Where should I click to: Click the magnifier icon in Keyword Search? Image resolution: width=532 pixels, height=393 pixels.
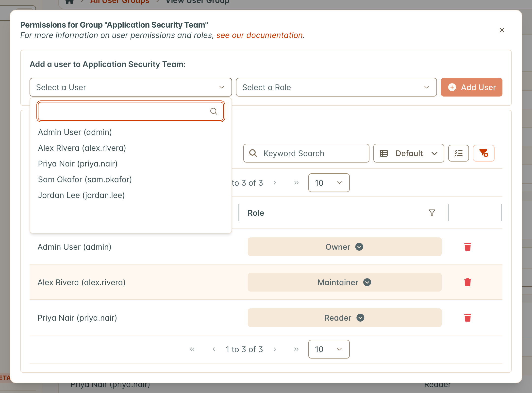point(253,153)
